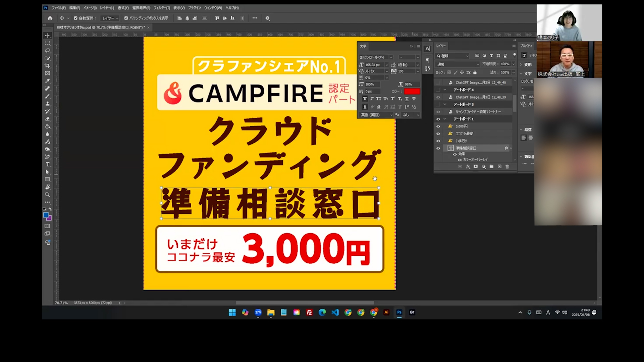Hide the 3,000円 layer
The height and width of the screenshot is (362, 644).
coord(438,126)
